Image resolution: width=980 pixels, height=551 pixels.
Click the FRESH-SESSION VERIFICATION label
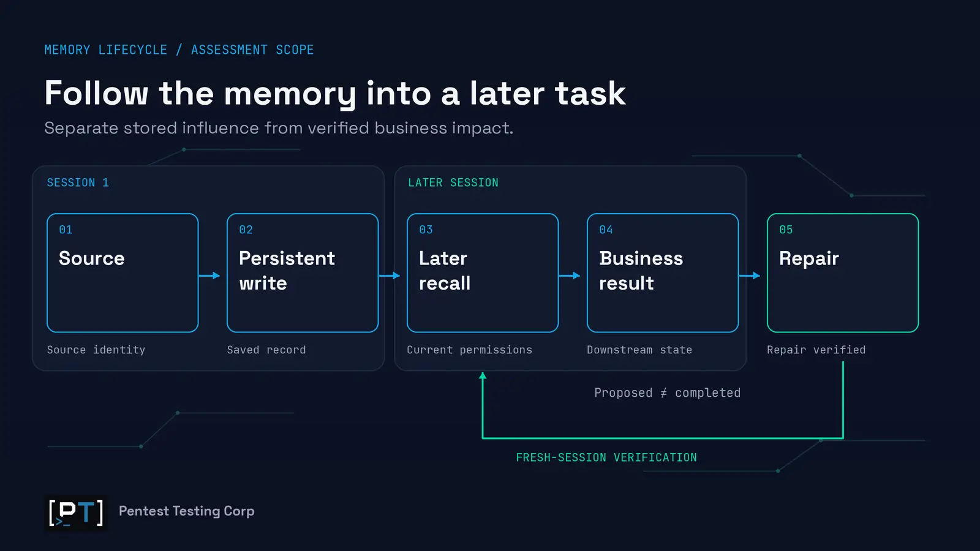(606, 457)
